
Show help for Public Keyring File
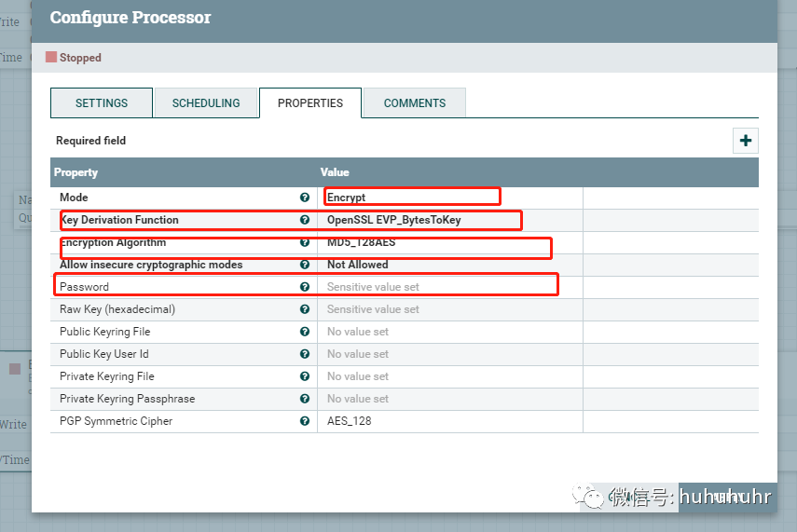click(x=305, y=332)
